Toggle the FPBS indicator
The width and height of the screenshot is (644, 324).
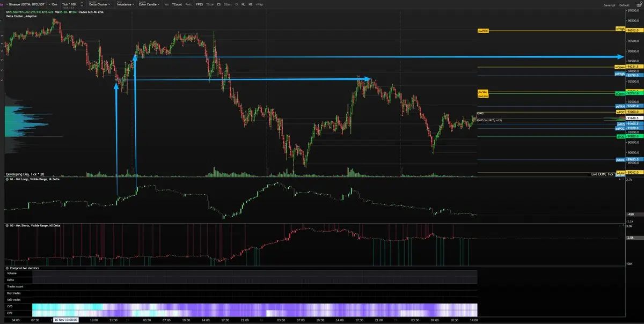point(200,4)
